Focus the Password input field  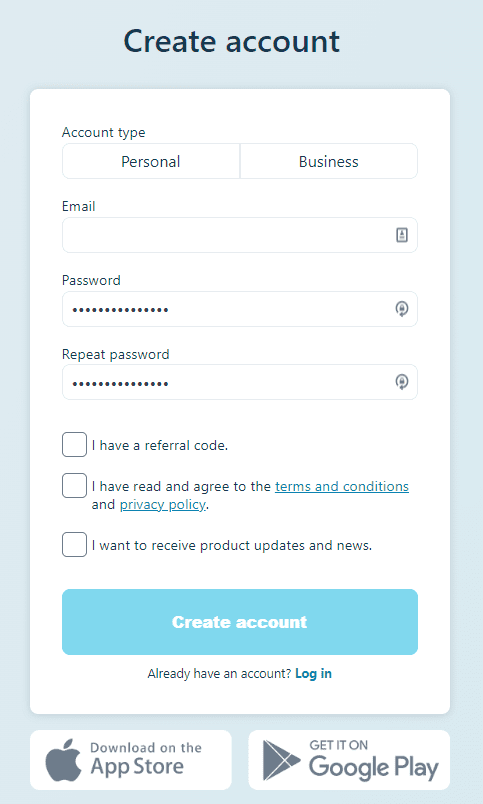pyautogui.click(x=240, y=309)
